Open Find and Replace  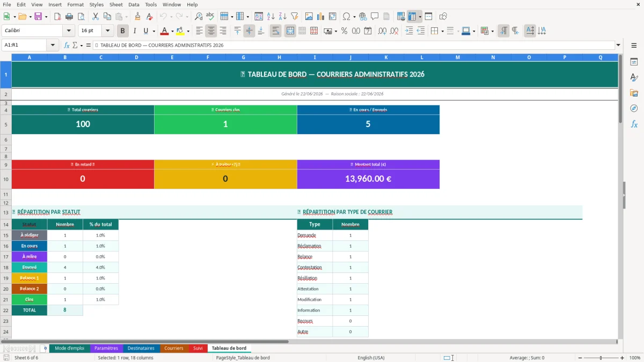coord(199,17)
